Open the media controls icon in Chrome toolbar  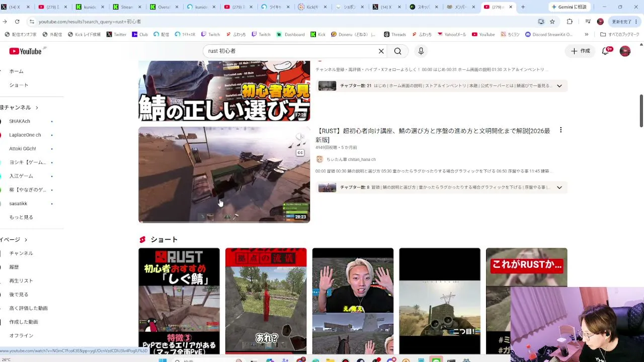pyautogui.click(x=588, y=22)
